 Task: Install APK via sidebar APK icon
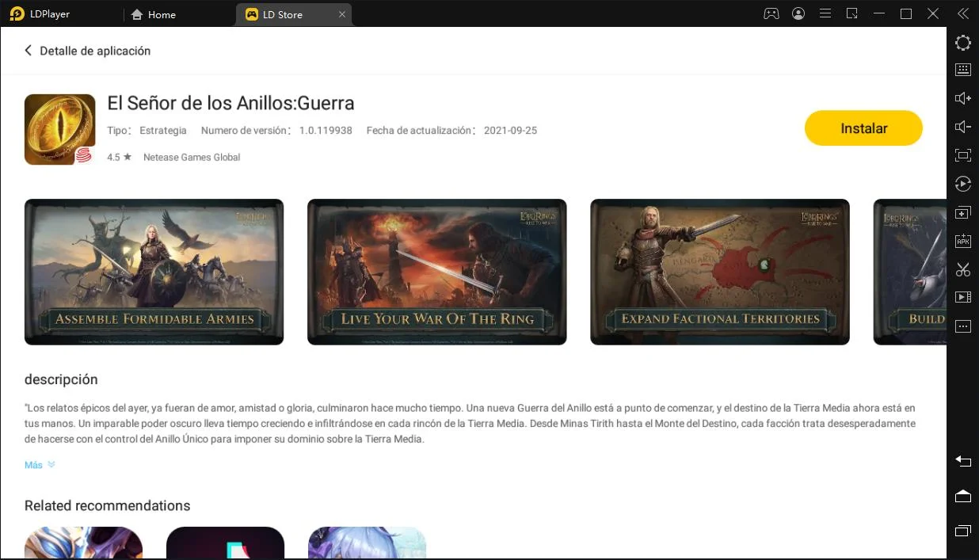coord(963,241)
